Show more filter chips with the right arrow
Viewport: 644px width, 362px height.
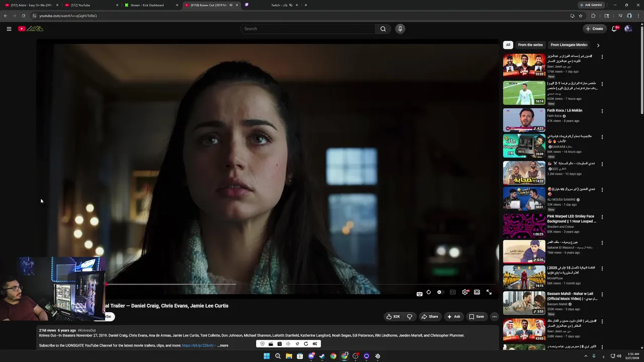(x=598, y=45)
